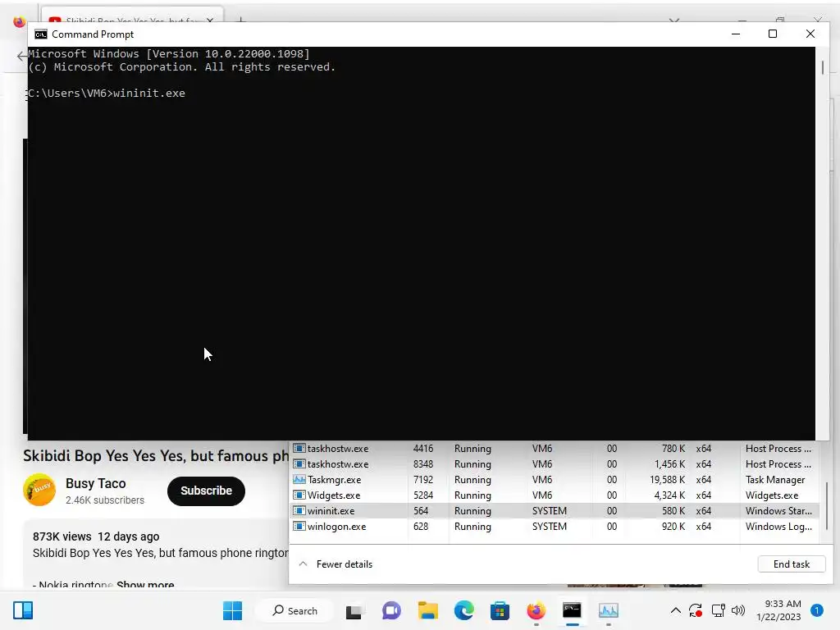Launch the Chat app from taskbar
Screen dimensions: 840x630
tap(391, 610)
